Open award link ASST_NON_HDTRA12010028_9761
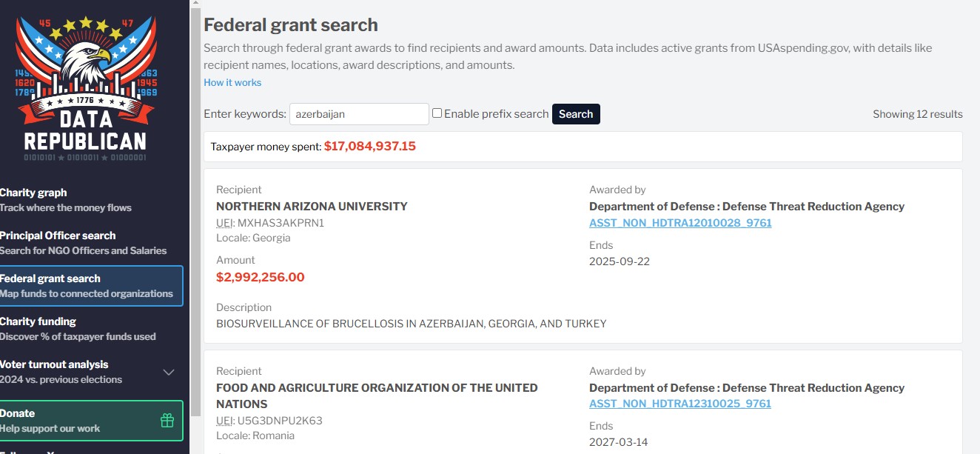 [680, 223]
